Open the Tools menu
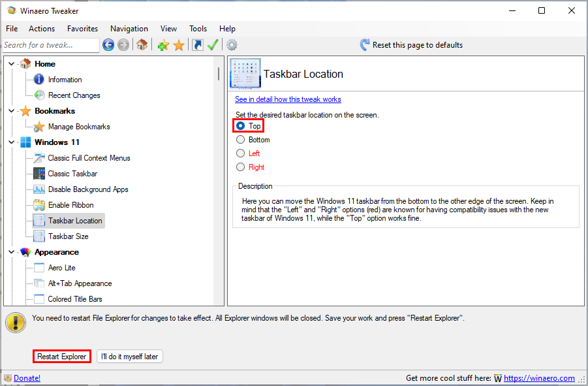Viewport: 588px width, 386px height. pyautogui.click(x=198, y=29)
